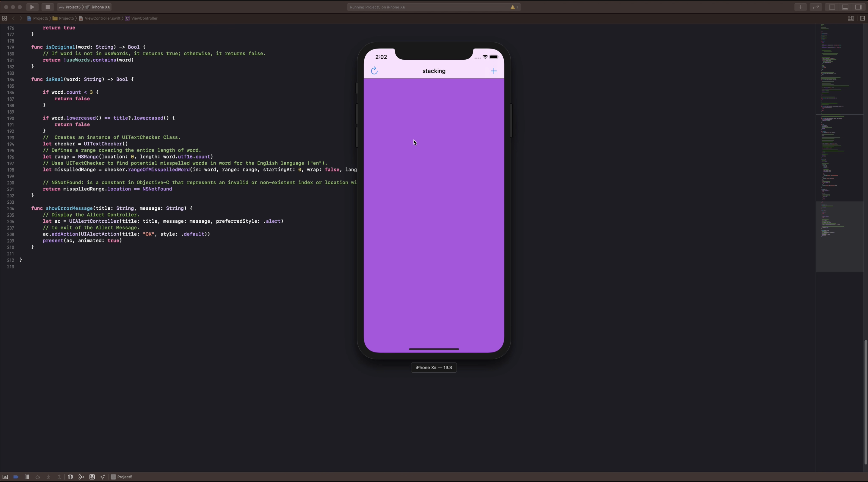Viewport: 868px width, 482px height.
Task: Open the Library with plus button
Action: click(x=800, y=7)
